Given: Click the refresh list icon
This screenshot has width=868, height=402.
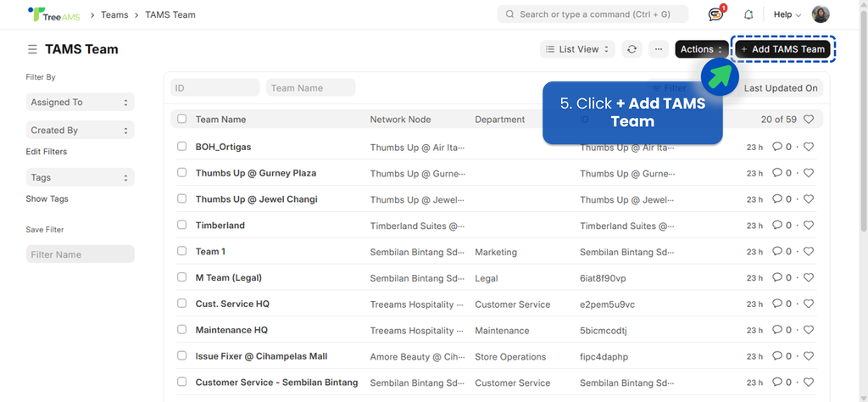Looking at the screenshot, I should click(632, 49).
